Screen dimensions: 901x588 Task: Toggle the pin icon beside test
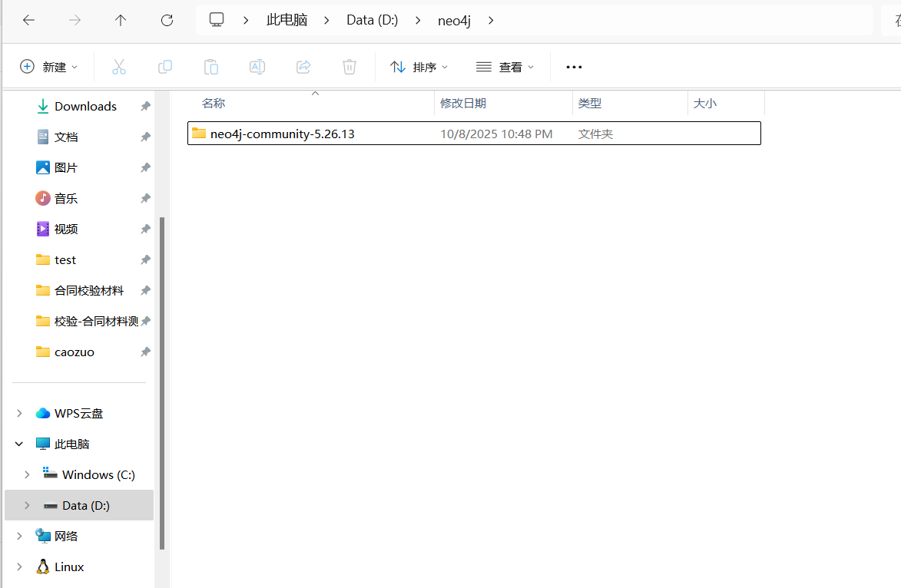(145, 259)
